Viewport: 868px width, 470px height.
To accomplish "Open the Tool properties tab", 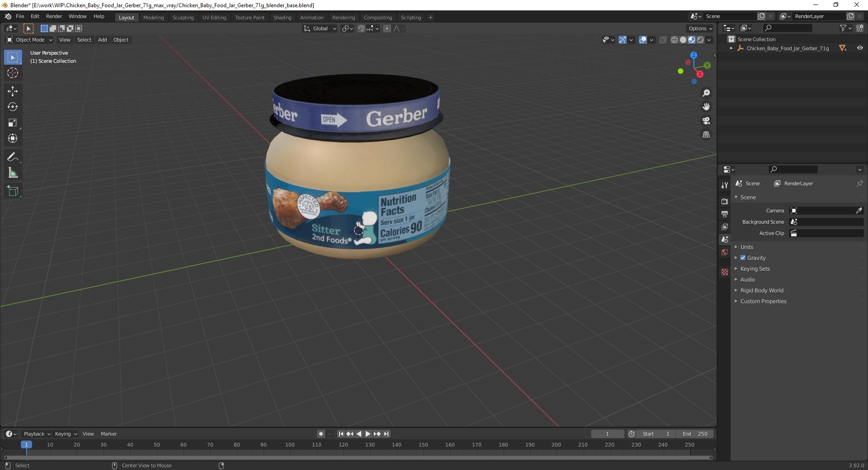I will coord(725,185).
